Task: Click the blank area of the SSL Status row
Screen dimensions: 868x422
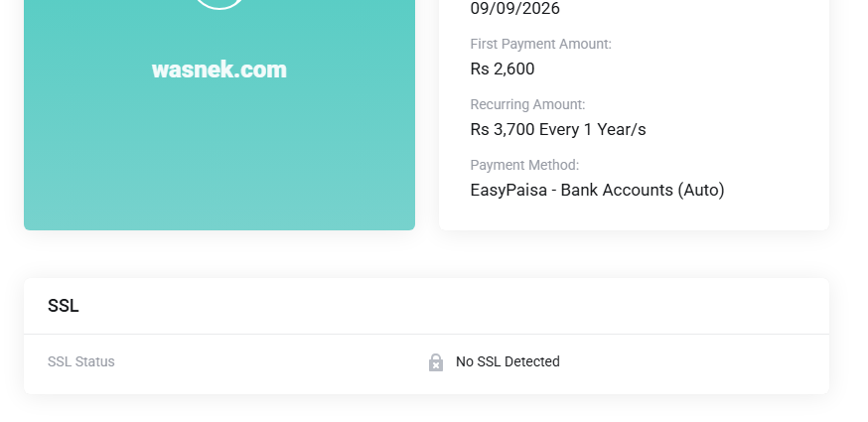Action: coord(695,361)
